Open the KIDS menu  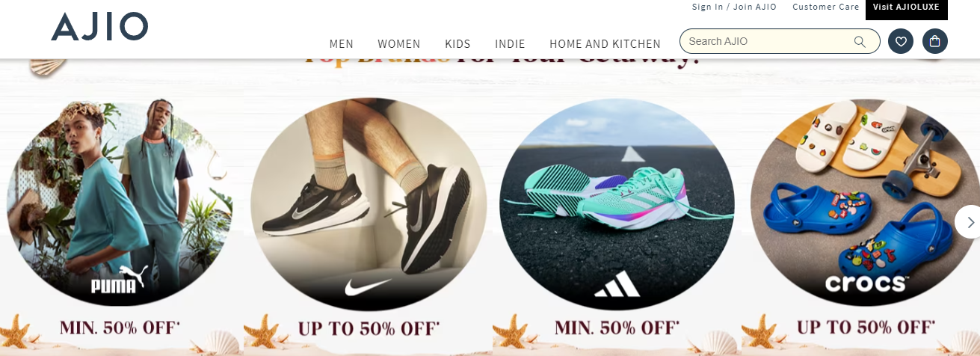coord(457,44)
